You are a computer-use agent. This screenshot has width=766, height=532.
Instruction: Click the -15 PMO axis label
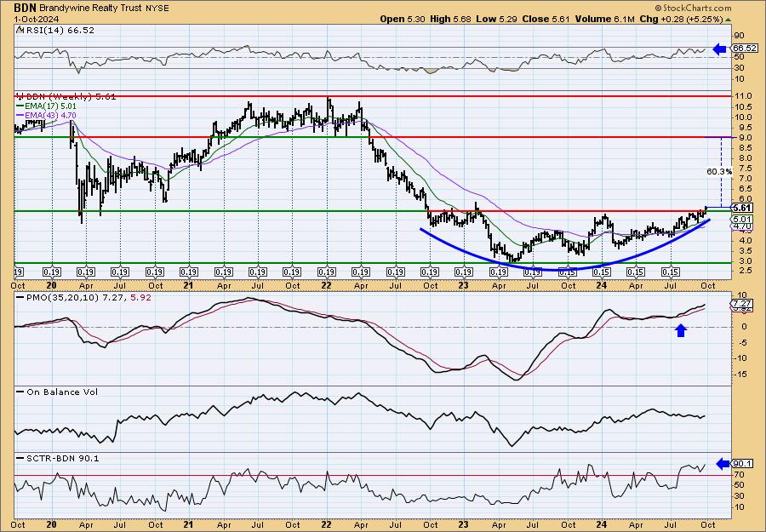point(740,375)
